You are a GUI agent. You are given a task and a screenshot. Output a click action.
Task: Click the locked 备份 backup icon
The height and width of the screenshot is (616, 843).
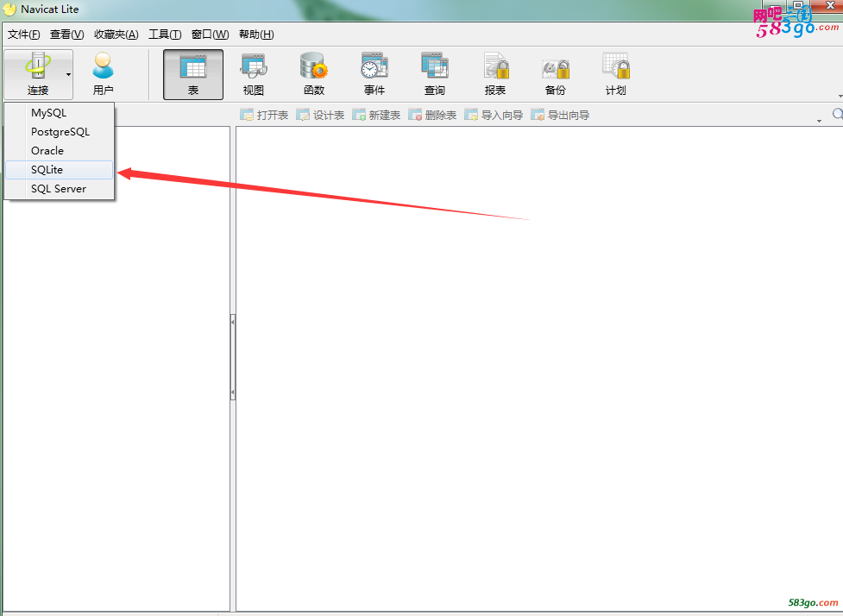[556, 74]
